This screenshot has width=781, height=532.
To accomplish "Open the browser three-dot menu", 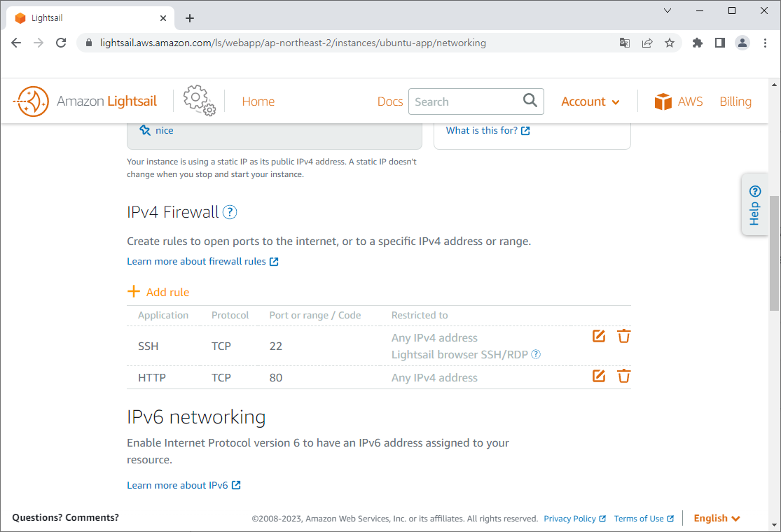I will pos(766,43).
